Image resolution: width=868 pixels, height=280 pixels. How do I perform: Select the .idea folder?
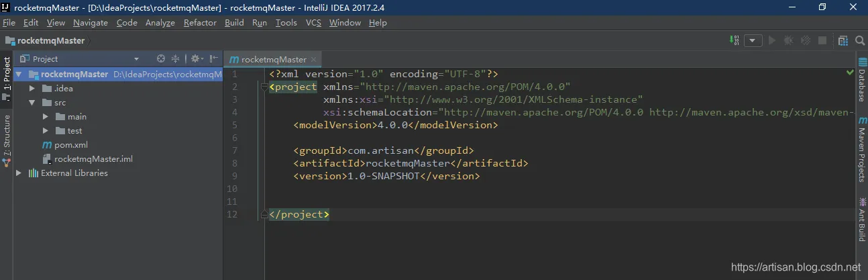[64, 89]
